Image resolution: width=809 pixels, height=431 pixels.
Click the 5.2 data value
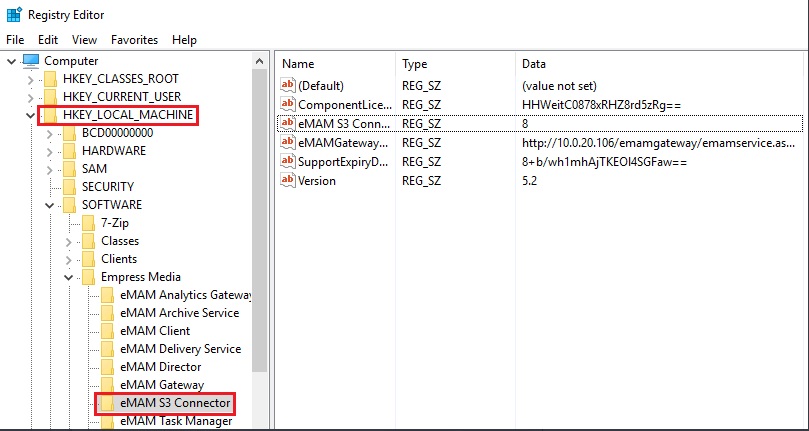529,181
